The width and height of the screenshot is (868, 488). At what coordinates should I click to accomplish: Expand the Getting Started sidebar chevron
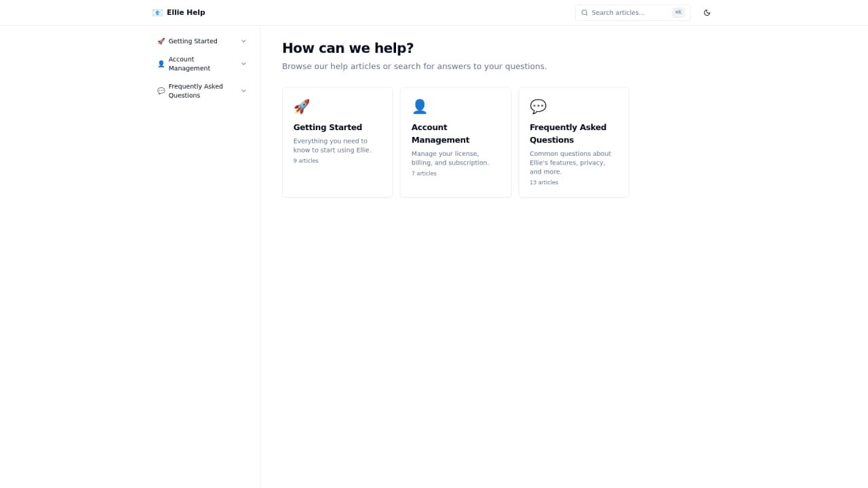[243, 41]
